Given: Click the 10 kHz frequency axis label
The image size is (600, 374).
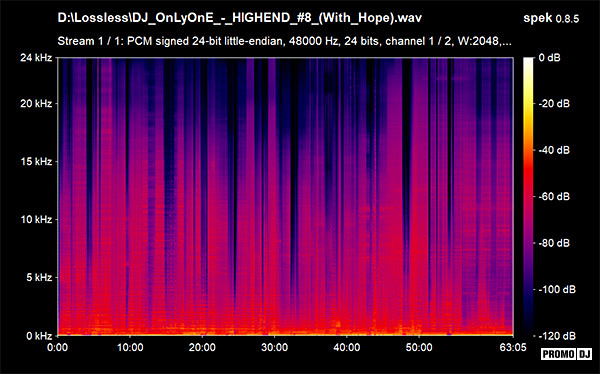Looking at the screenshot, I should click(x=36, y=219).
